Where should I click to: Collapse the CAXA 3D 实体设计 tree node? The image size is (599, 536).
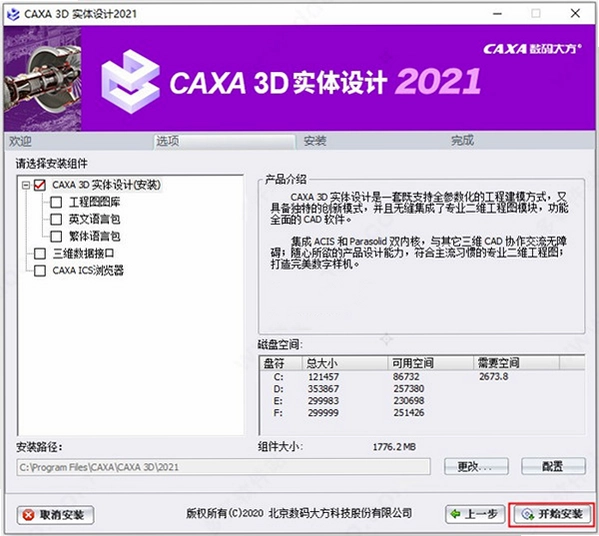[26, 185]
